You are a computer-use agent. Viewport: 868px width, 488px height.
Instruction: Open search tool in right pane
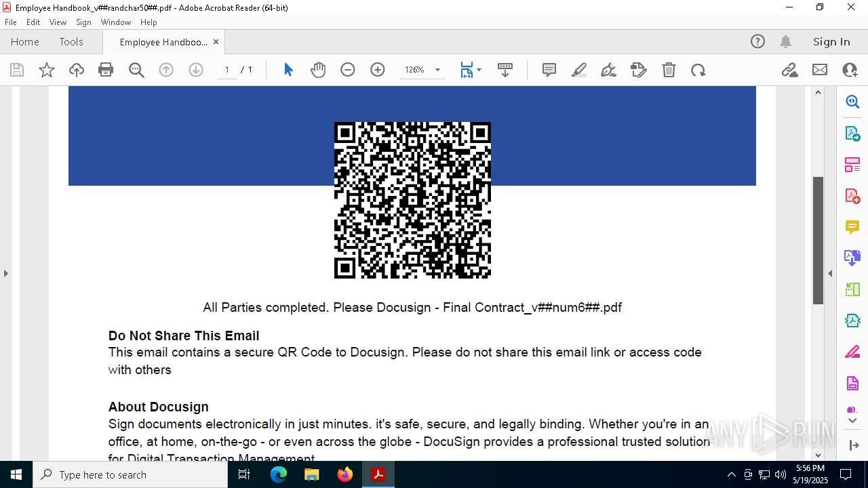(852, 102)
